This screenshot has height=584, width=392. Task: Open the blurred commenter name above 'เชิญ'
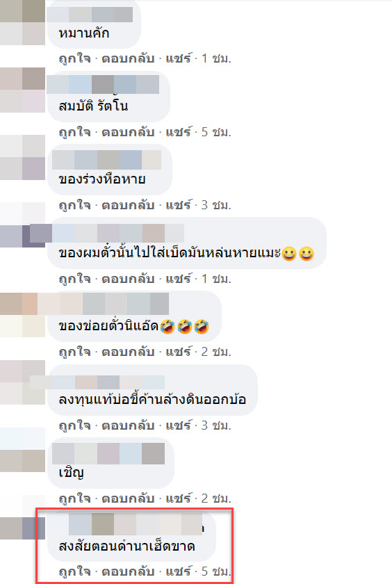pos(108,453)
